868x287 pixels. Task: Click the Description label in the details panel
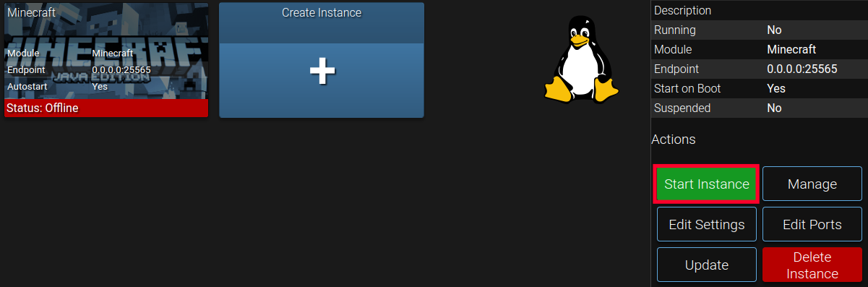(x=683, y=11)
